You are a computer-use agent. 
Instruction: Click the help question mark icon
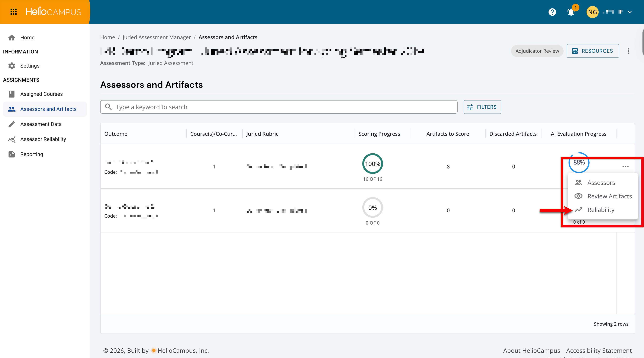coord(552,12)
